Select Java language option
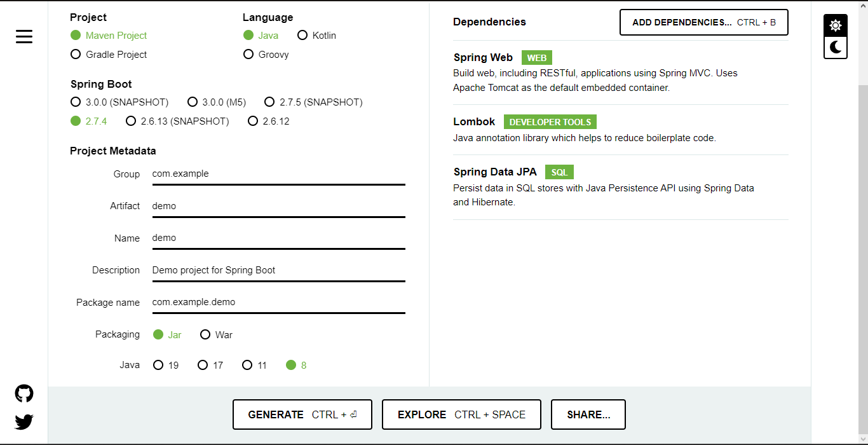This screenshot has height=445, width=868. tap(261, 36)
